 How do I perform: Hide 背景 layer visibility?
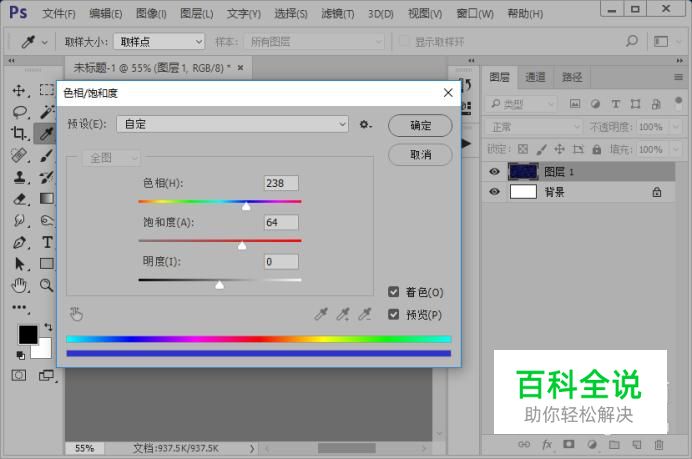(x=495, y=192)
